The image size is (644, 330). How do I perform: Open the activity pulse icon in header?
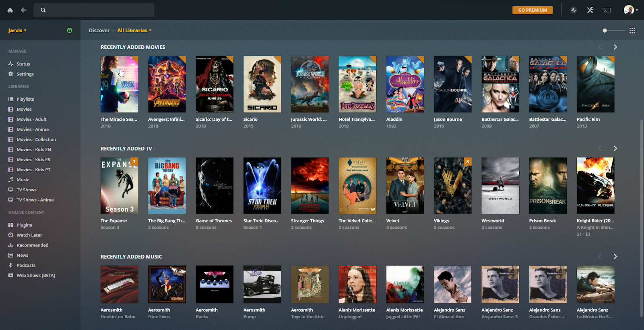[x=574, y=10]
